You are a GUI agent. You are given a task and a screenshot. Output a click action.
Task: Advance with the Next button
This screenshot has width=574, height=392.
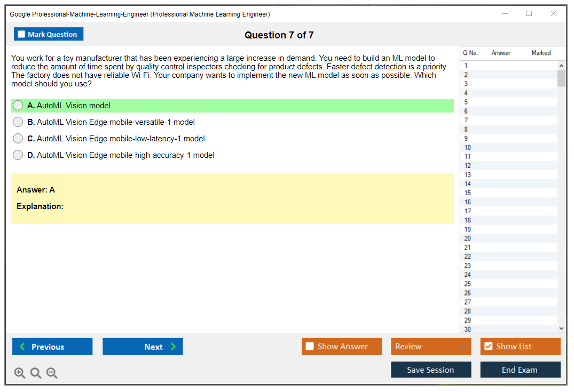(143, 347)
